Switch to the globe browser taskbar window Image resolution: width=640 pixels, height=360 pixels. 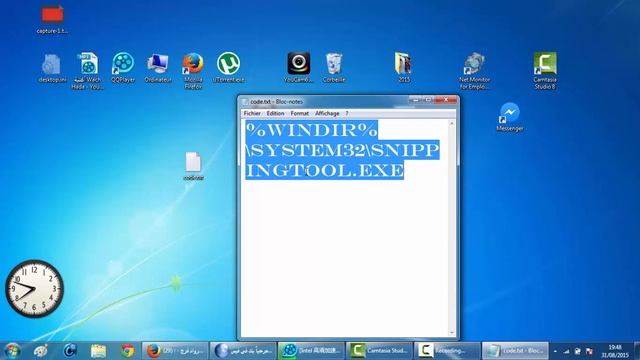pos(243,351)
